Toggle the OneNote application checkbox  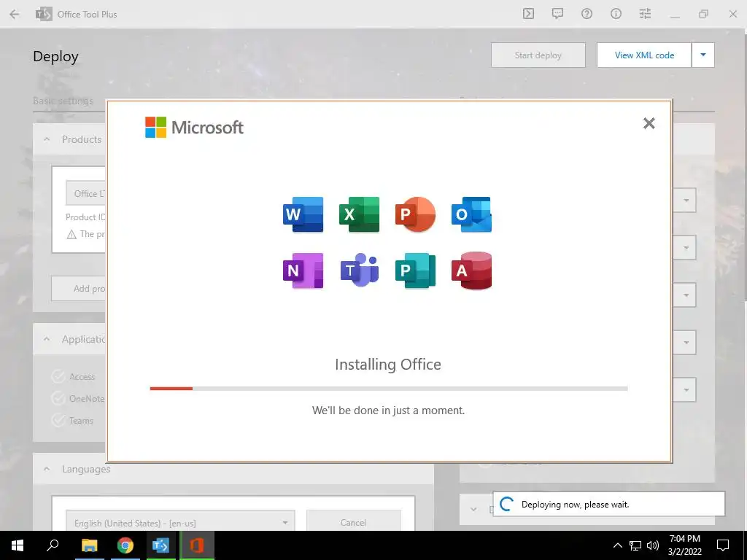pos(58,398)
